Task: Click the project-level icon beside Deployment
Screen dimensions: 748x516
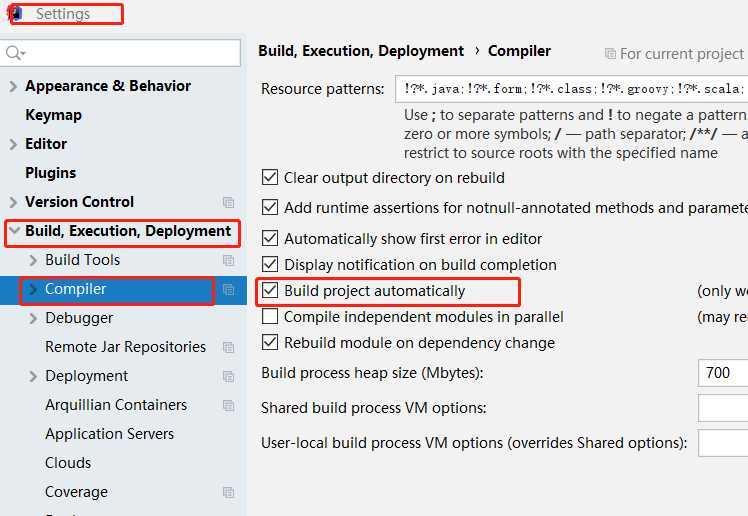Action: click(x=228, y=376)
